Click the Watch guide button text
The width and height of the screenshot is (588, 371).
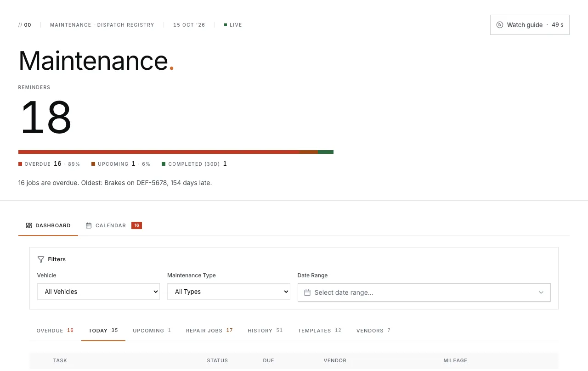pos(525,25)
